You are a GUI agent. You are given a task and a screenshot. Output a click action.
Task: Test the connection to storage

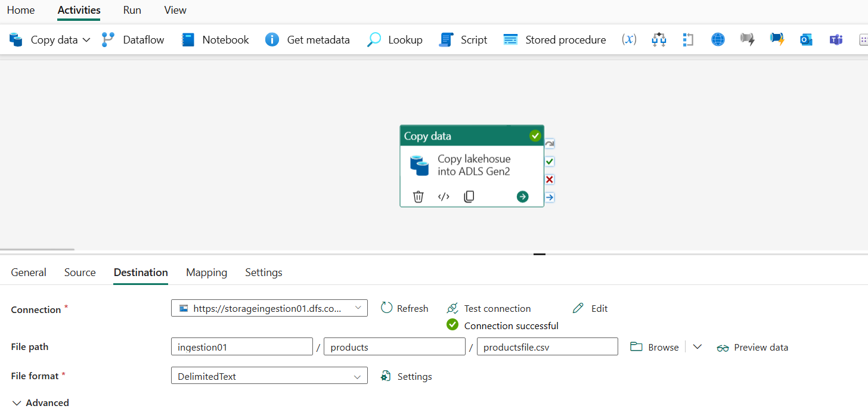click(488, 308)
